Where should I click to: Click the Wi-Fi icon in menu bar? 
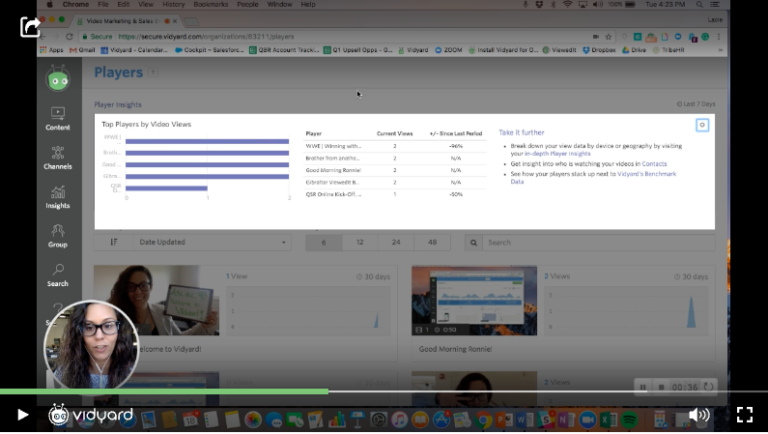(x=568, y=4)
